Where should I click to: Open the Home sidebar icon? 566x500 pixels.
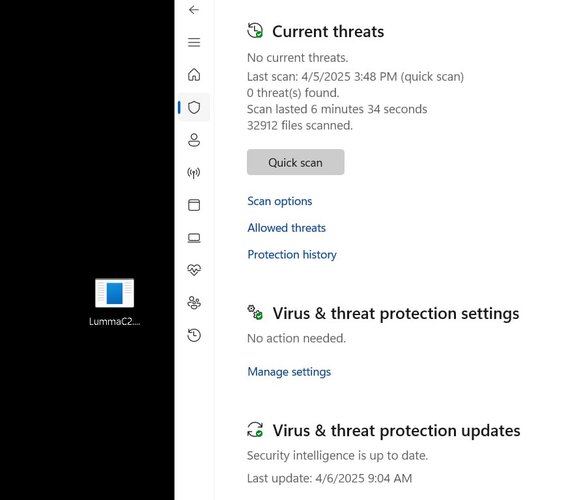point(194,75)
